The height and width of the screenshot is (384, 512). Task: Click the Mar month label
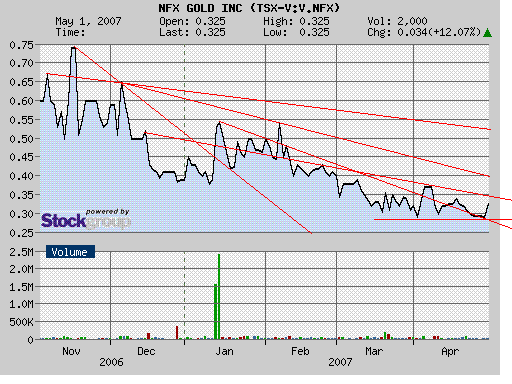[374, 351]
